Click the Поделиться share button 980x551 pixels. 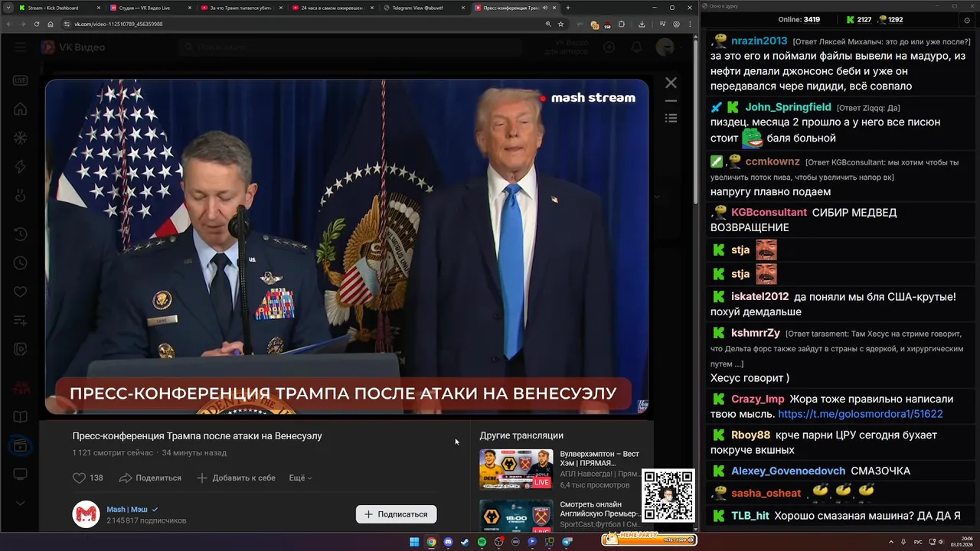[x=150, y=478]
